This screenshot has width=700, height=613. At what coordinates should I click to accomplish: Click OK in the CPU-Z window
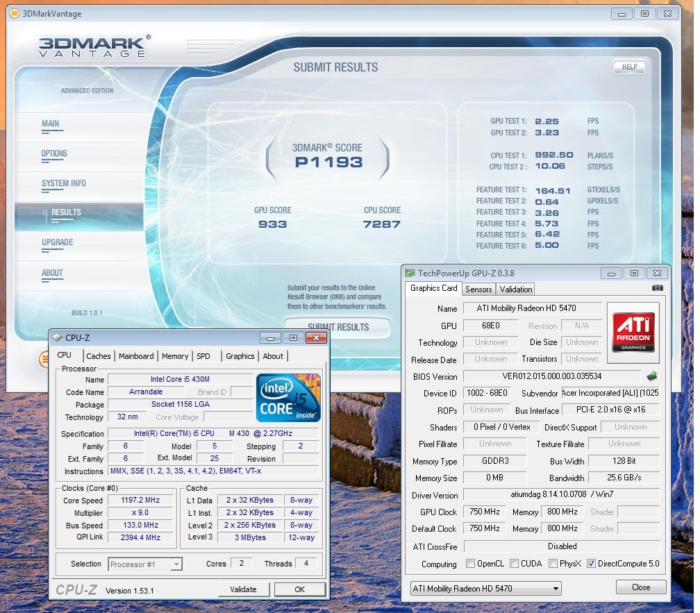(x=299, y=589)
